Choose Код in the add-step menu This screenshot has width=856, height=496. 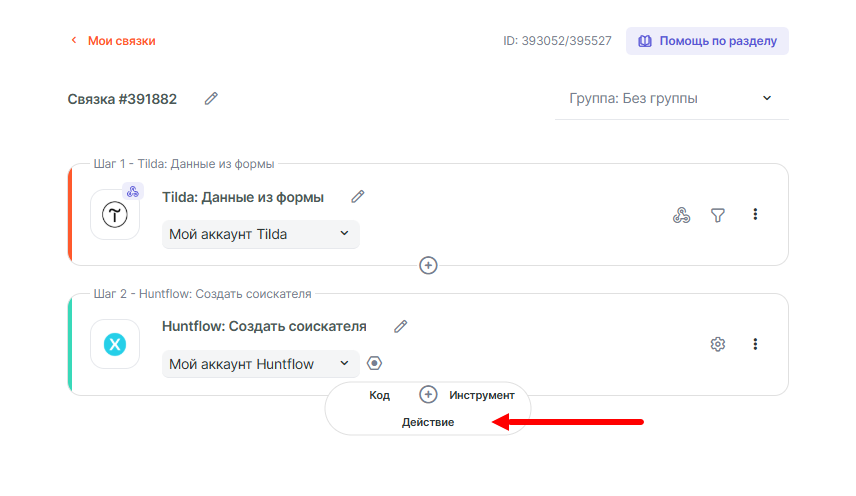tap(379, 395)
